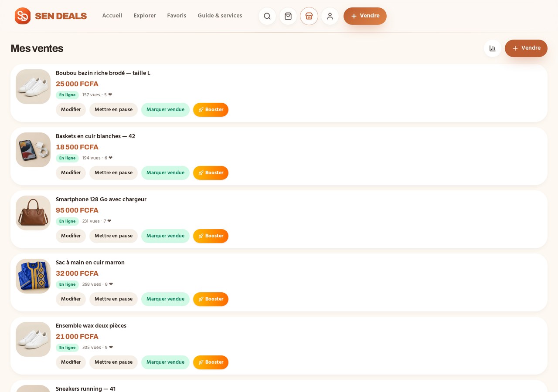Open Guide & services navigation item
This screenshot has width=558, height=392.
(x=220, y=16)
